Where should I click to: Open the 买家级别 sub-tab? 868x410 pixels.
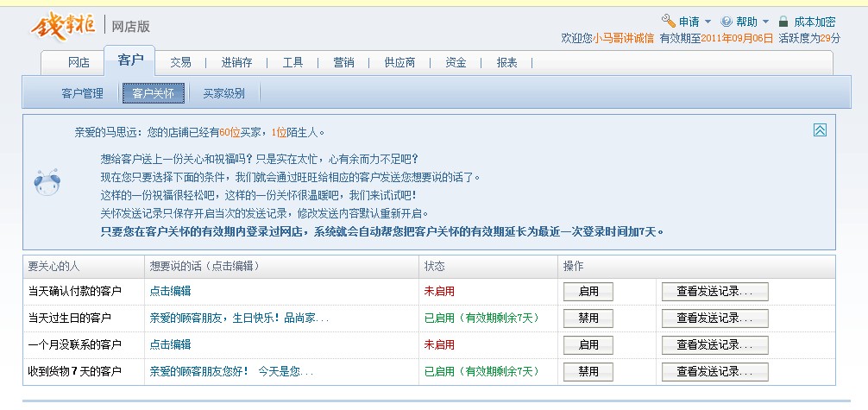coord(223,93)
